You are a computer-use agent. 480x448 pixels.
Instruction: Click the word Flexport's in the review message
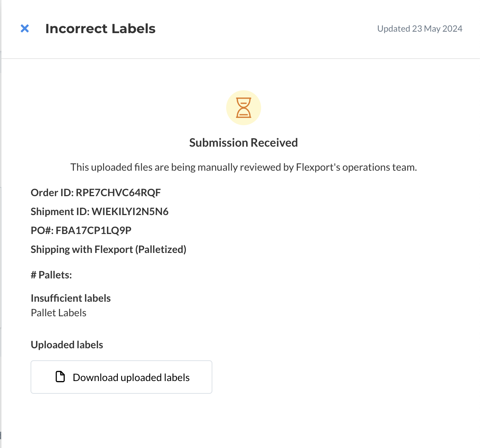(318, 167)
